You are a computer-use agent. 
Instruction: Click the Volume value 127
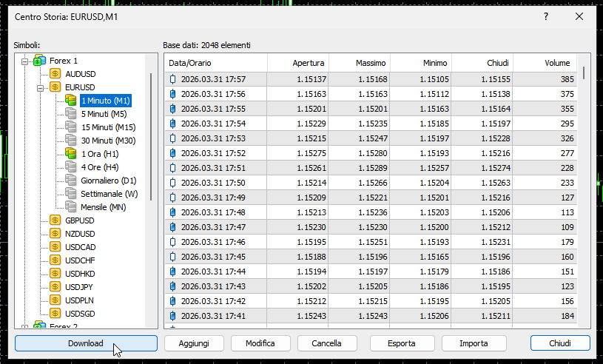pos(567,198)
